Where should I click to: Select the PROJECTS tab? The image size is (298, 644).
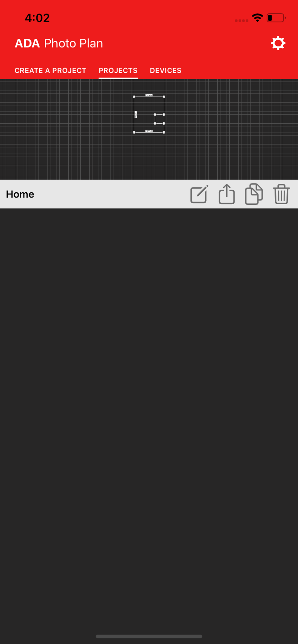tap(118, 70)
